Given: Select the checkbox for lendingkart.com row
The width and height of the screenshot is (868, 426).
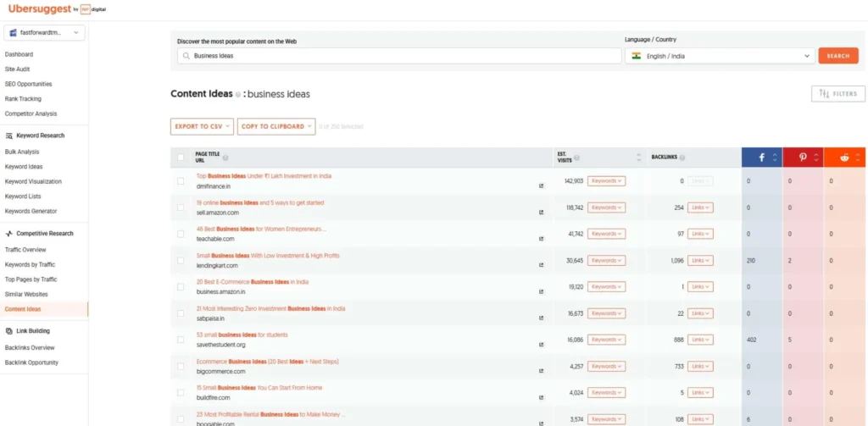Looking at the screenshot, I should [180, 260].
